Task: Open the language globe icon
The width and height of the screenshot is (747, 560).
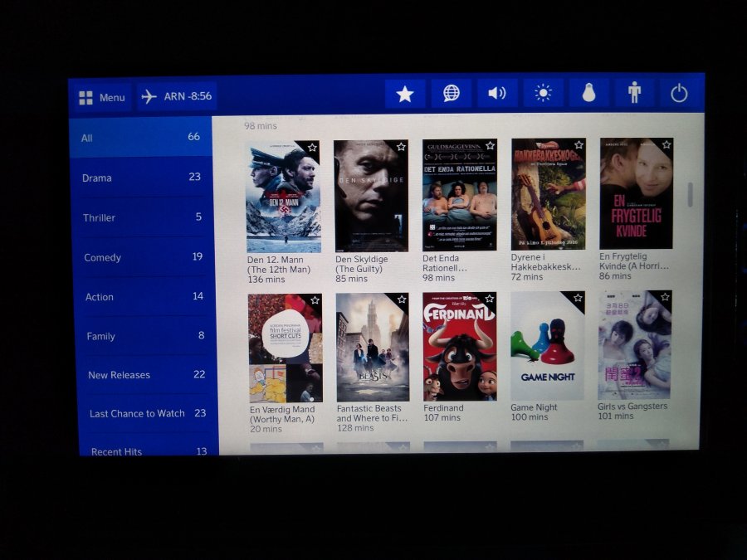Action: pyautogui.click(x=451, y=93)
